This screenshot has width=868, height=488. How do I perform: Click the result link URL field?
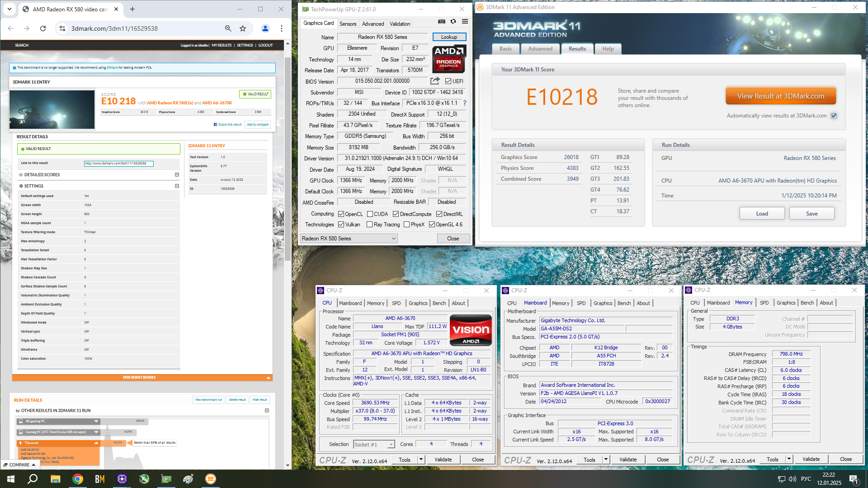pyautogui.click(x=118, y=164)
